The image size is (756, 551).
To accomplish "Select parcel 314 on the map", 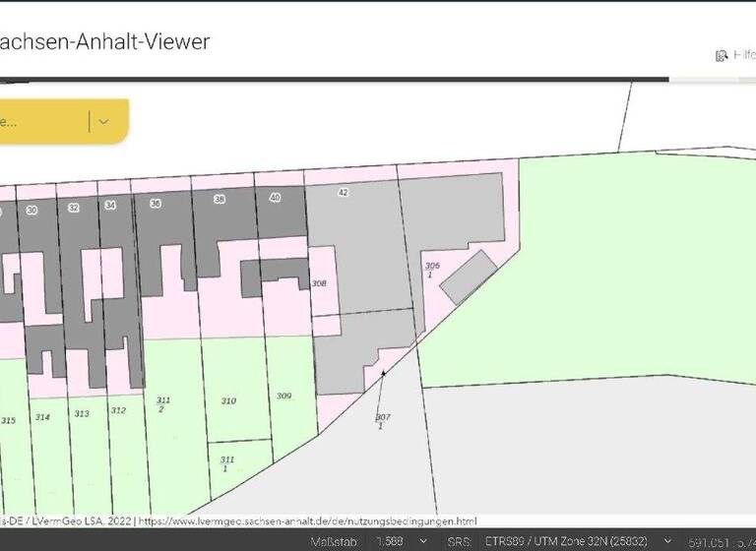I will point(42,417).
